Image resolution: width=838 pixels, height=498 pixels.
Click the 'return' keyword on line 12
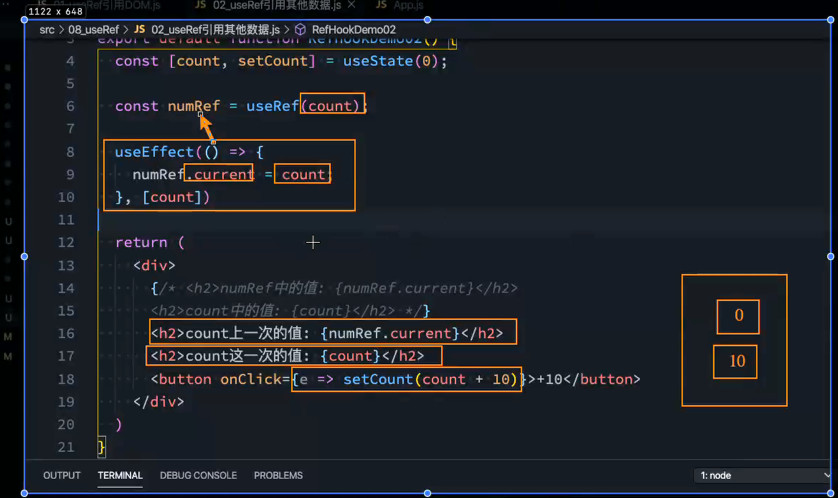point(141,242)
